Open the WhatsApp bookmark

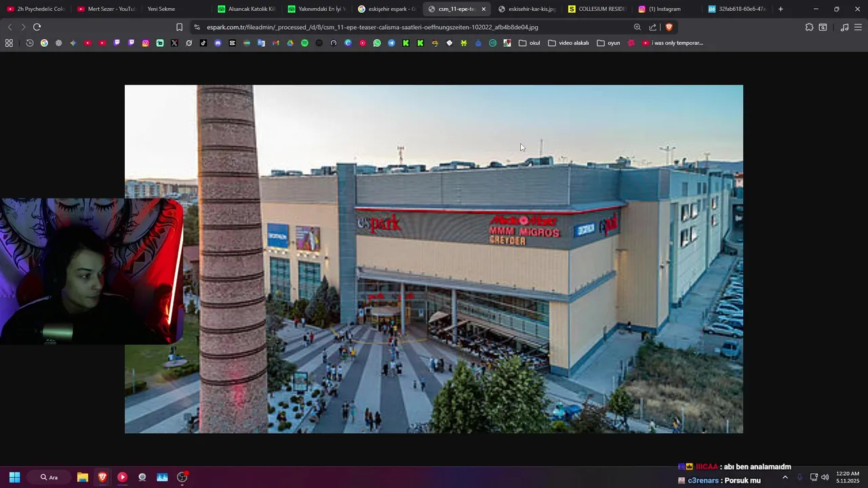[377, 43]
